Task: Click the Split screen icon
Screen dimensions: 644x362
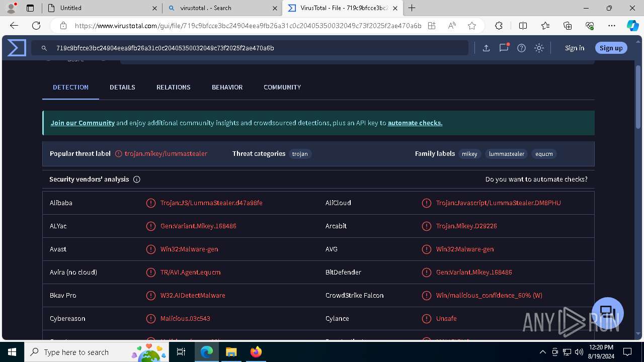Action: 523,26
